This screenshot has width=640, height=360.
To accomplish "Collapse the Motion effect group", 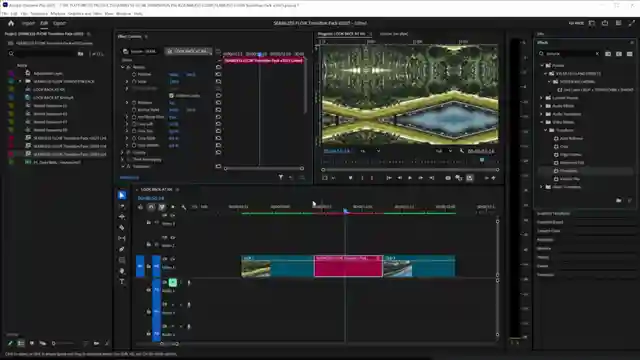I will click(123, 67).
